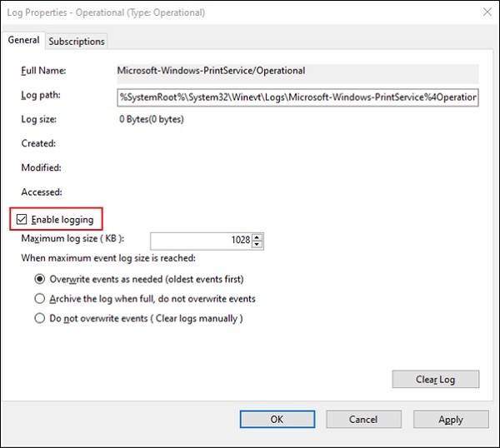Click the Modified label

pos(41,167)
